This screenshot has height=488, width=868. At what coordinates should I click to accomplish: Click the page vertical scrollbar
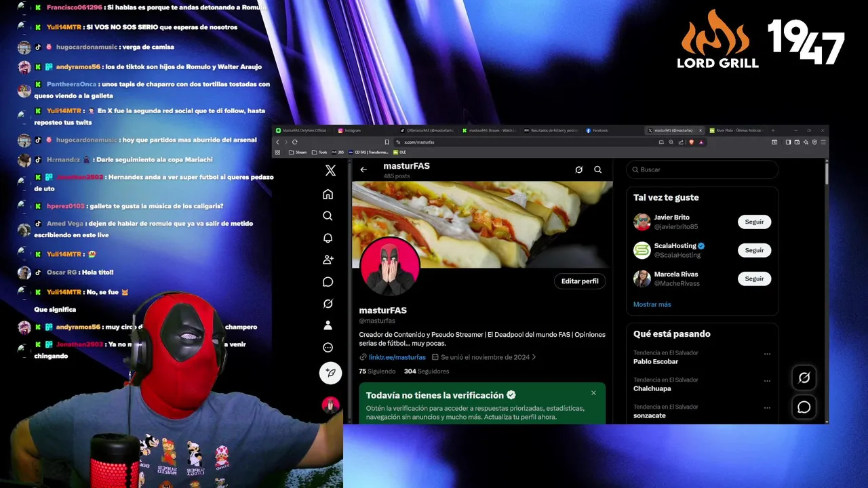tap(826, 173)
